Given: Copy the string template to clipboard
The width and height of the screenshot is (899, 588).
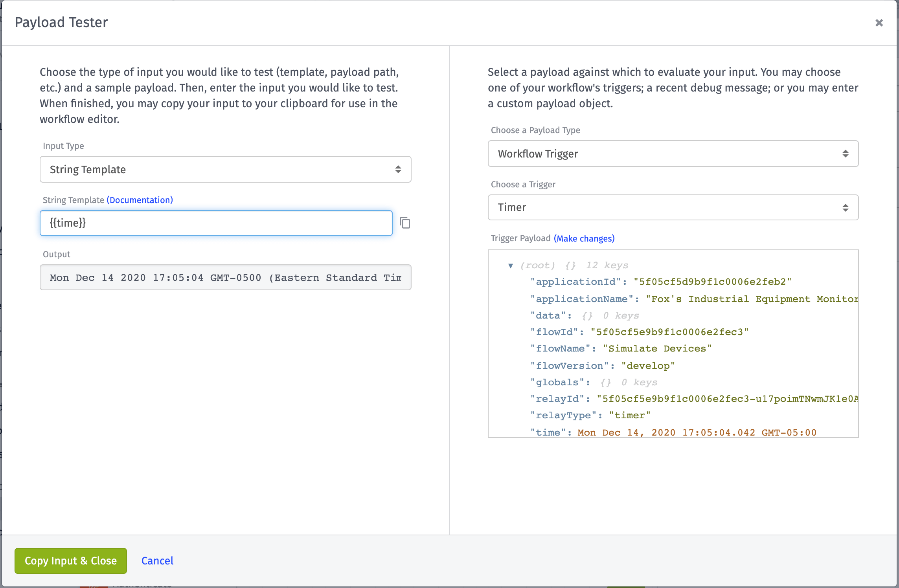Looking at the screenshot, I should click(405, 223).
